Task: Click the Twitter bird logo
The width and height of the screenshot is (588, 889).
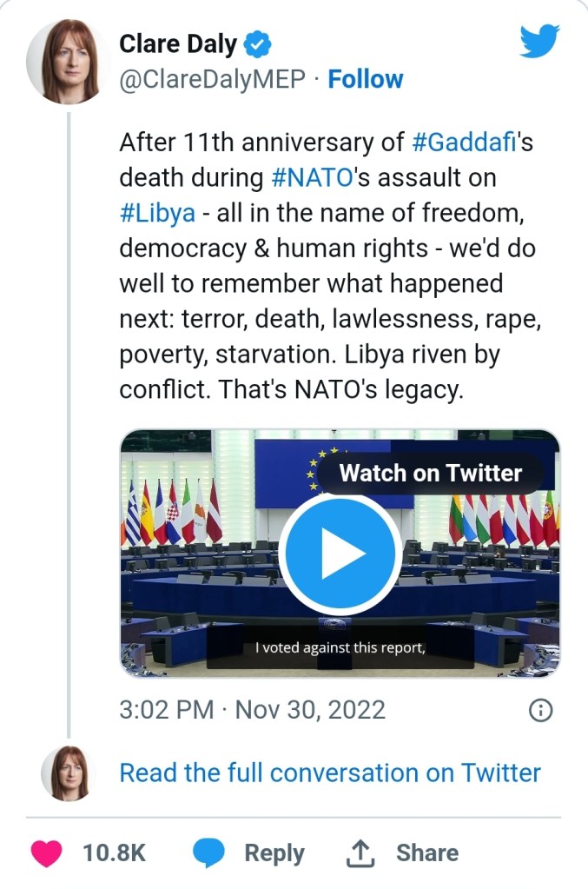Action: coord(539,42)
